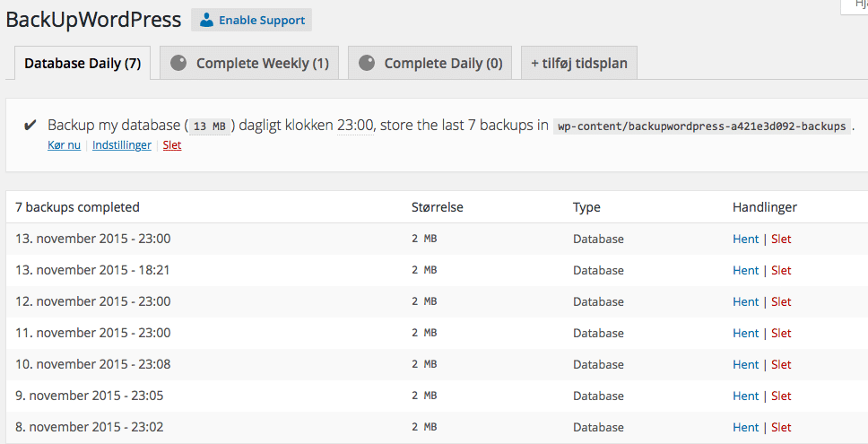
Task: Click the Kør nu link
Action: (x=65, y=145)
